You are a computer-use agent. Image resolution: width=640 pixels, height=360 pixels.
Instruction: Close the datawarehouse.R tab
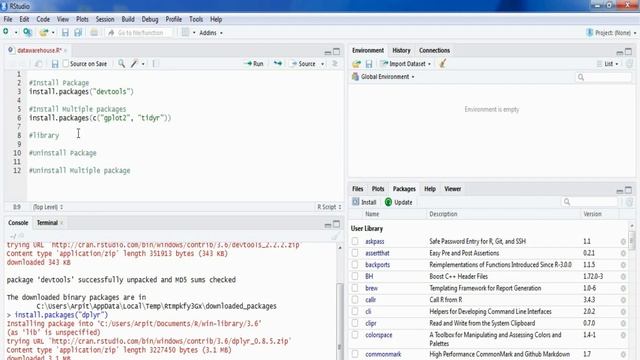[x=65, y=50]
